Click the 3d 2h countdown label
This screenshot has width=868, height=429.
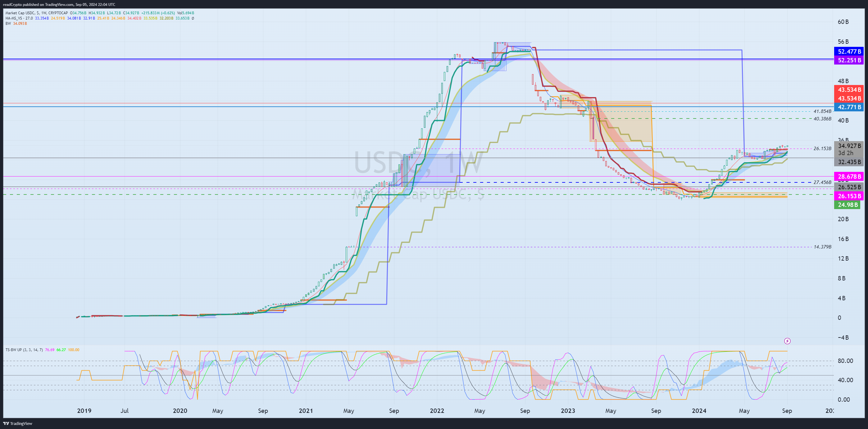click(845, 153)
